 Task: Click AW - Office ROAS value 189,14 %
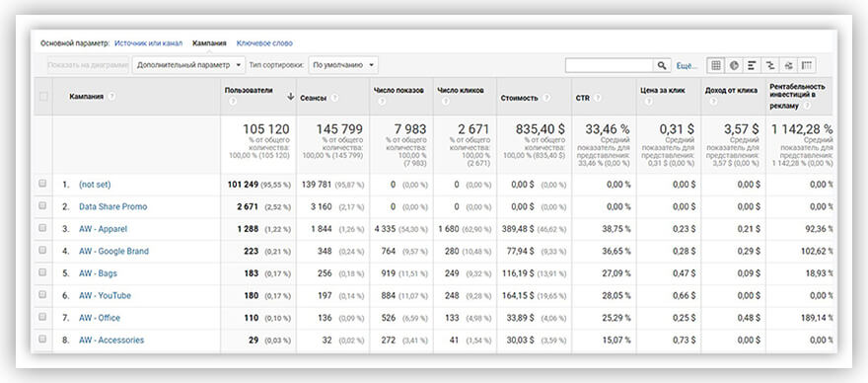(817, 318)
